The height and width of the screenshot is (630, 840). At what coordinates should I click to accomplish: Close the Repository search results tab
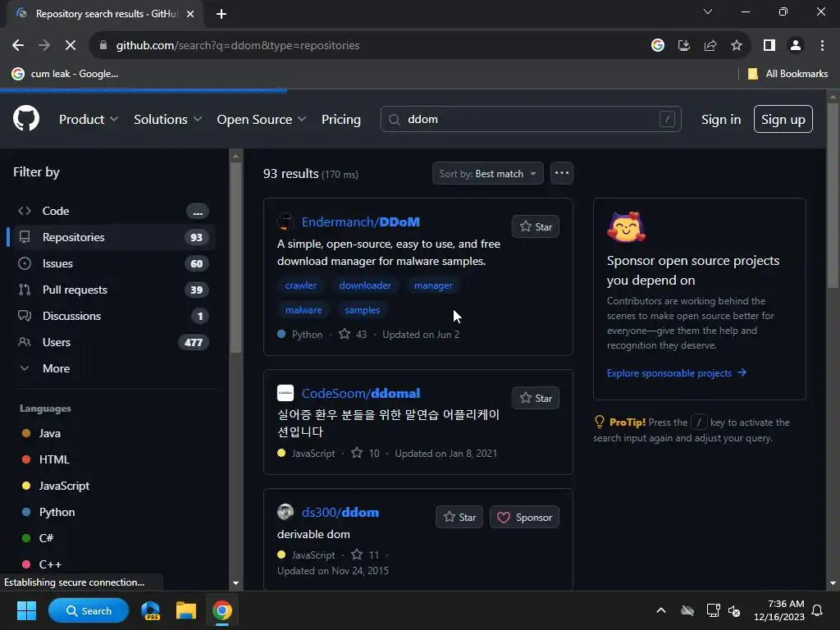190,14
